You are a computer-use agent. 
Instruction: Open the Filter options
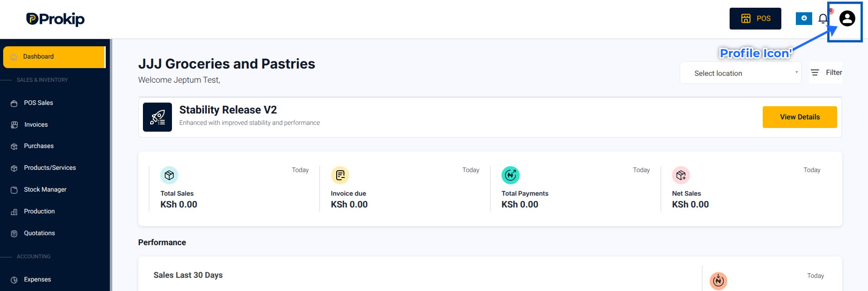coord(826,73)
